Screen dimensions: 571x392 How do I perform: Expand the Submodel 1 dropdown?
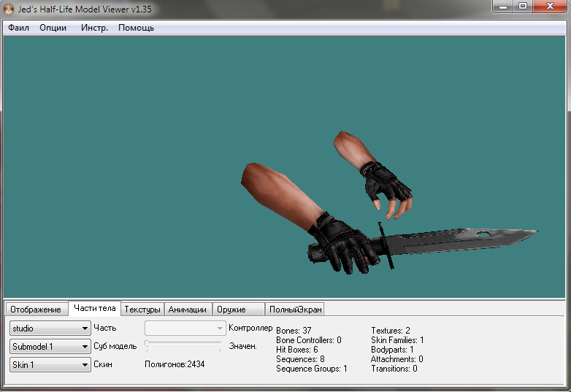tap(50, 347)
